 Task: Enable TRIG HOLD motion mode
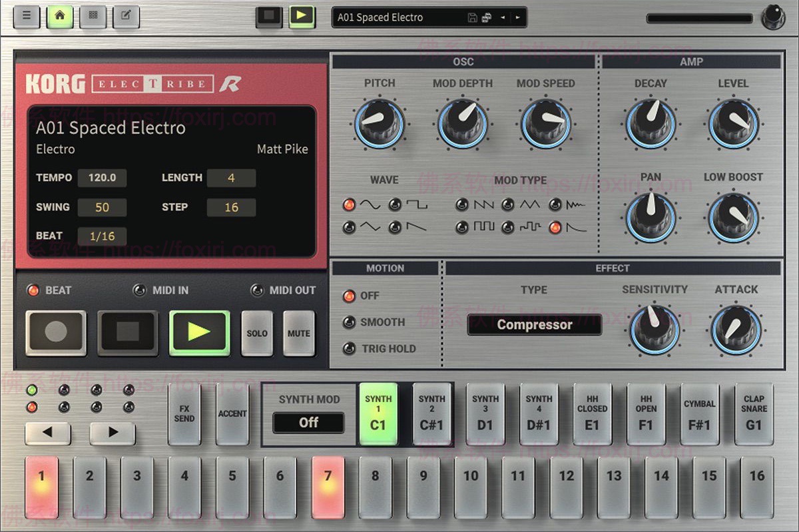coord(349,348)
